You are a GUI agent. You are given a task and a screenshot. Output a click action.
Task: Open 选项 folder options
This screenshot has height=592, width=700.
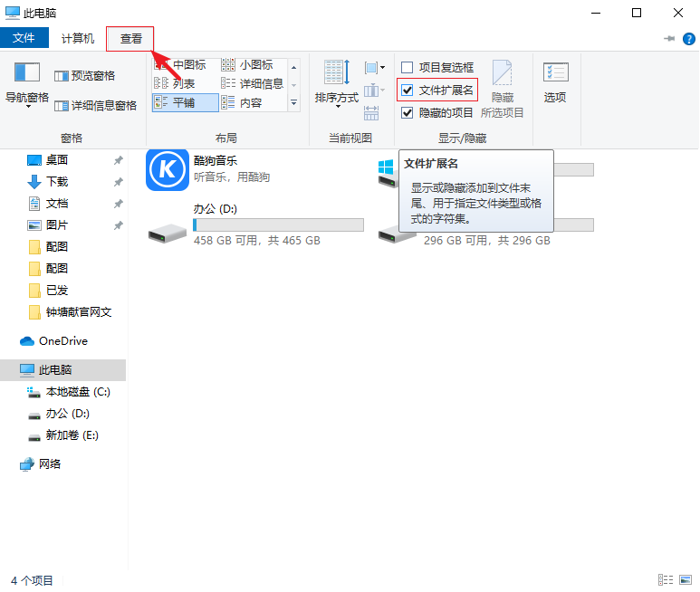(x=555, y=81)
